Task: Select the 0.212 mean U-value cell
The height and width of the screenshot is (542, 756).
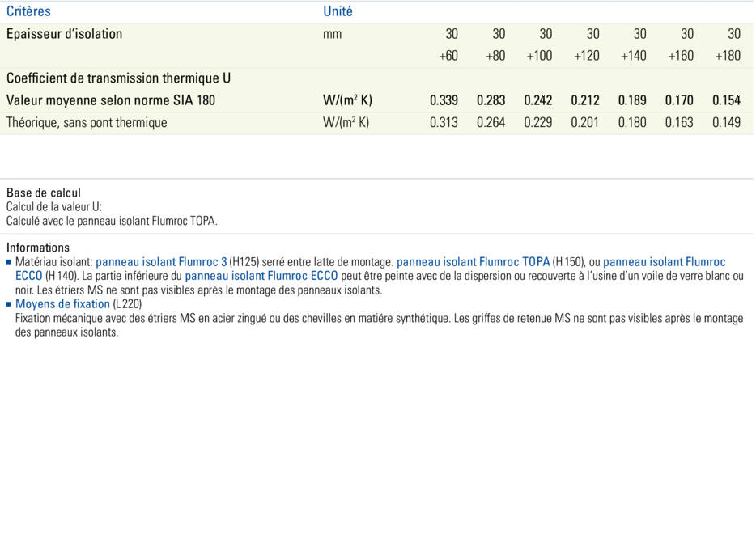Action: point(585,101)
